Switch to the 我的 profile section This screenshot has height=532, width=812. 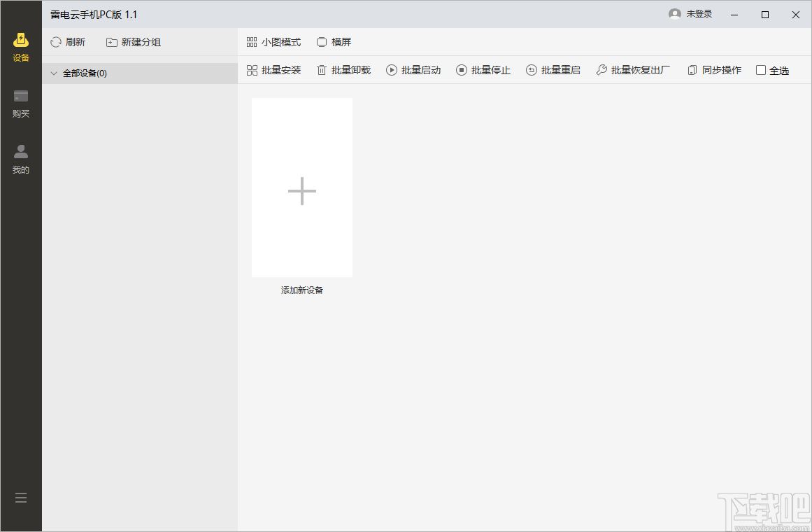(x=20, y=160)
